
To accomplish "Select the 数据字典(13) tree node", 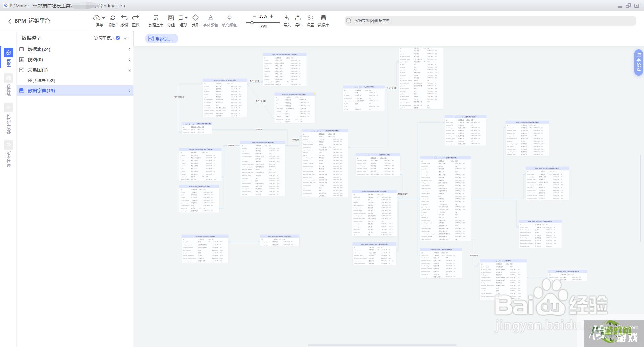I will (75, 91).
